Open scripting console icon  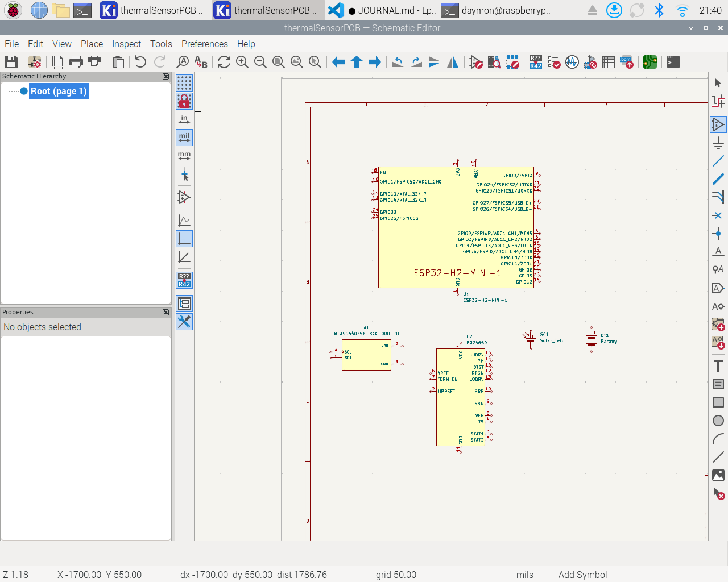673,62
